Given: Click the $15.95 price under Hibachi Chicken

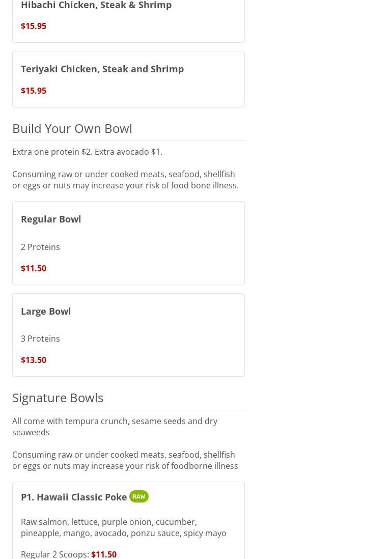Looking at the screenshot, I should tap(34, 26).
